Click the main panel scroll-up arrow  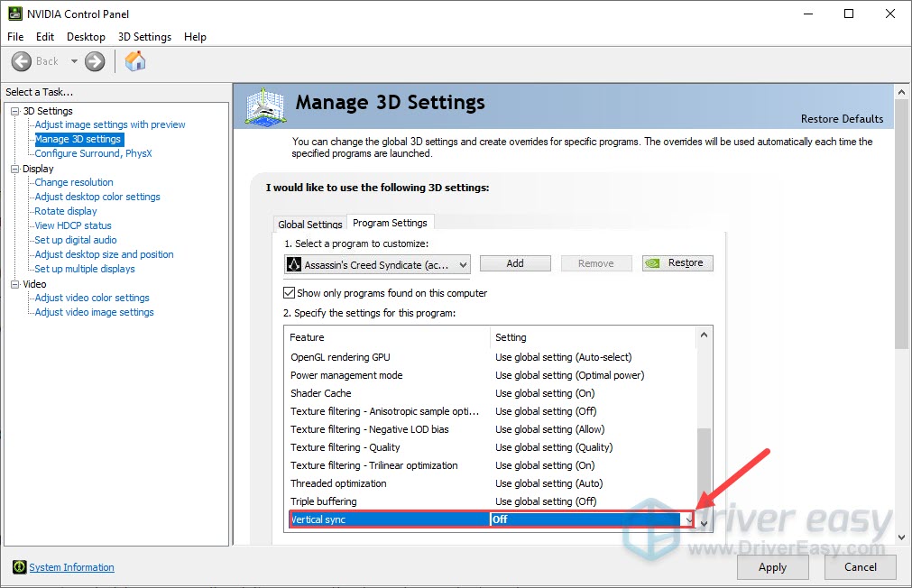click(x=901, y=92)
